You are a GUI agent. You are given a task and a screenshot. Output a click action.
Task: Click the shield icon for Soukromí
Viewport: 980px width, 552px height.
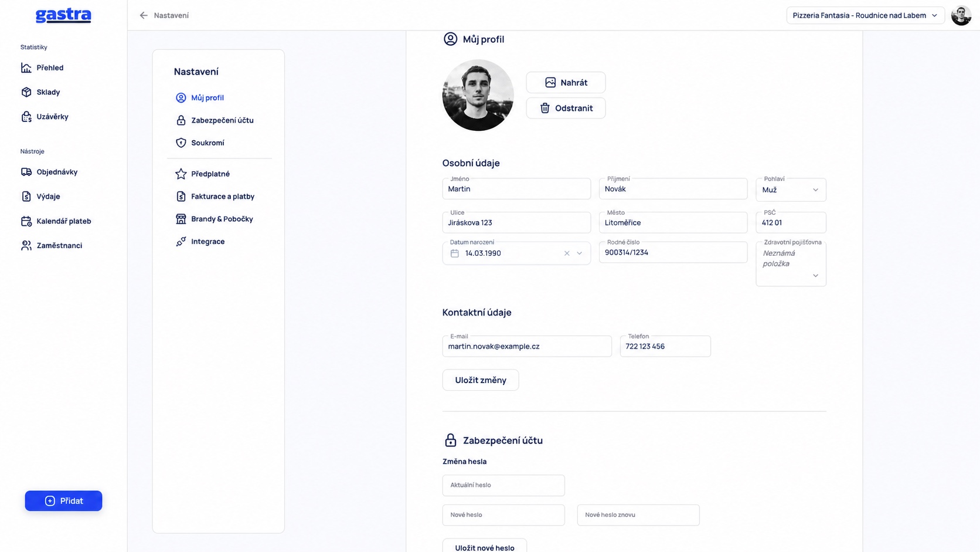click(181, 143)
